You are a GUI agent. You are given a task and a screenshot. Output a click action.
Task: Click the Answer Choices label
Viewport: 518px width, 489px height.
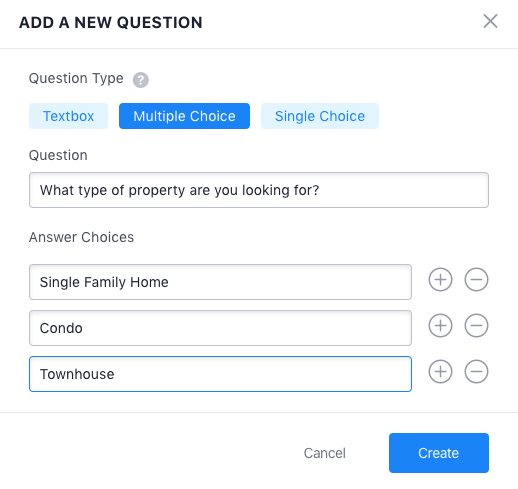[x=81, y=237]
